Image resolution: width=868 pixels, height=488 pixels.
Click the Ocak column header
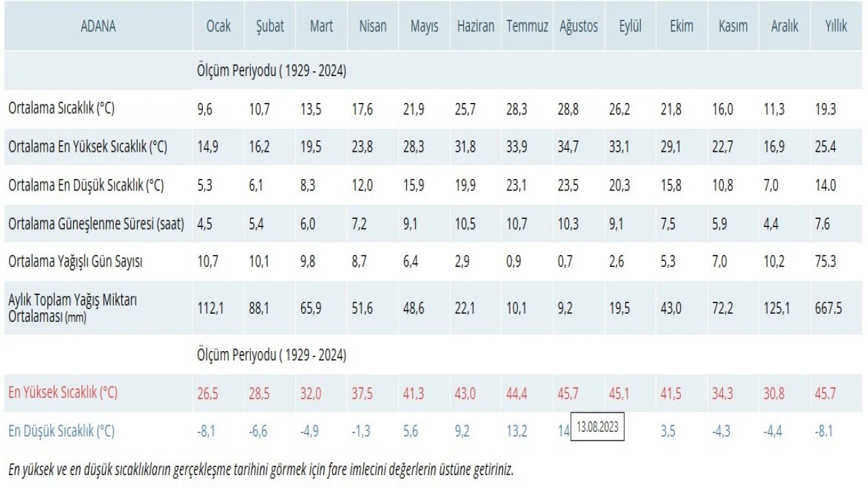point(218,26)
